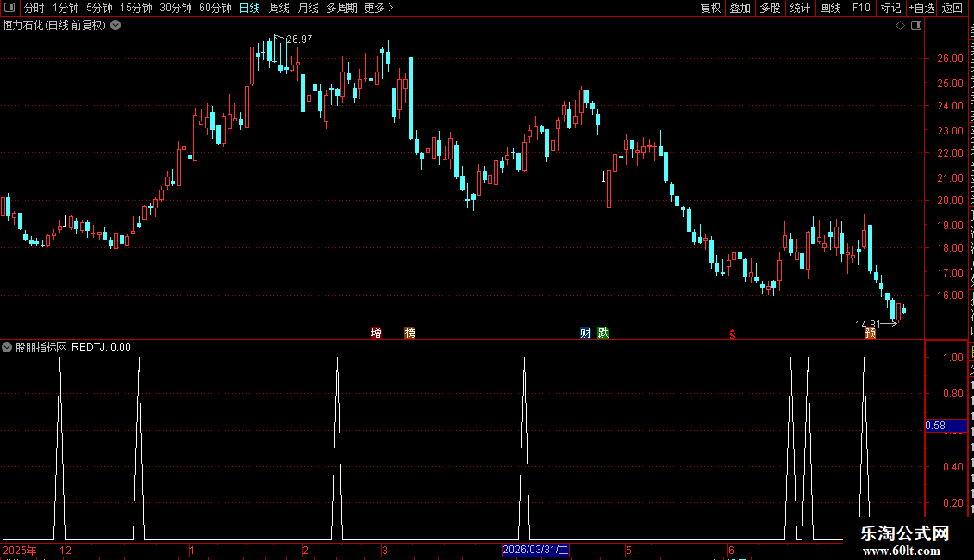The width and height of the screenshot is (974, 560).
Task: Click the 12 month label on time axis
Action: [x=66, y=550]
